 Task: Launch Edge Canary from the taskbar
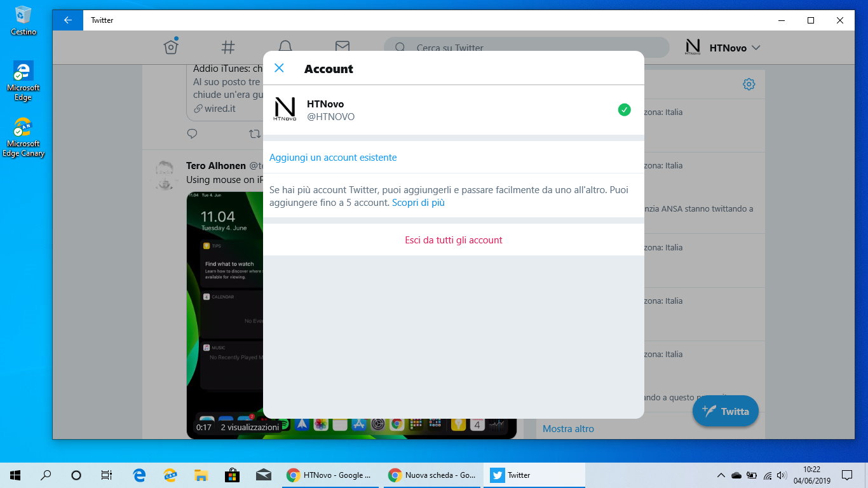click(170, 475)
